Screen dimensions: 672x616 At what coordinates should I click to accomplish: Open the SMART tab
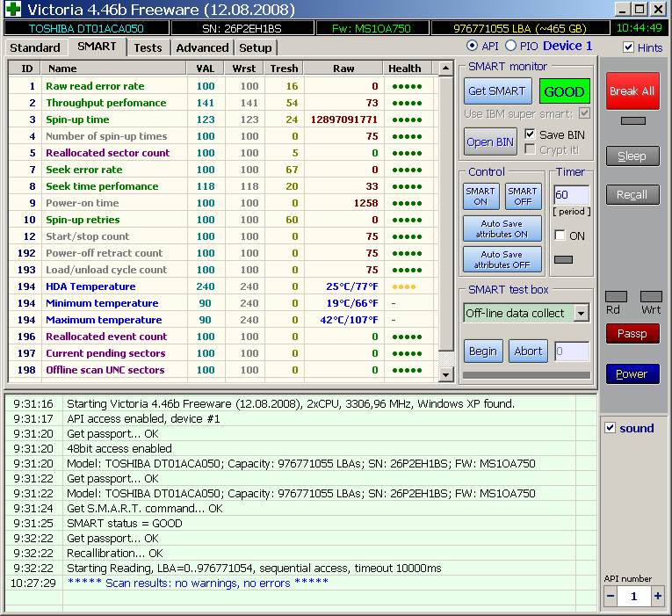click(97, 47)
